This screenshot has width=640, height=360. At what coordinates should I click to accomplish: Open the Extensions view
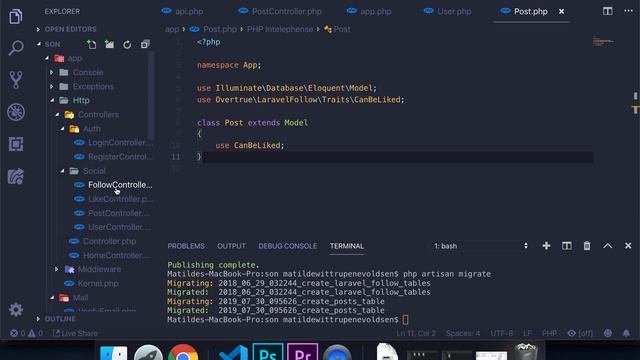(16, 144)
